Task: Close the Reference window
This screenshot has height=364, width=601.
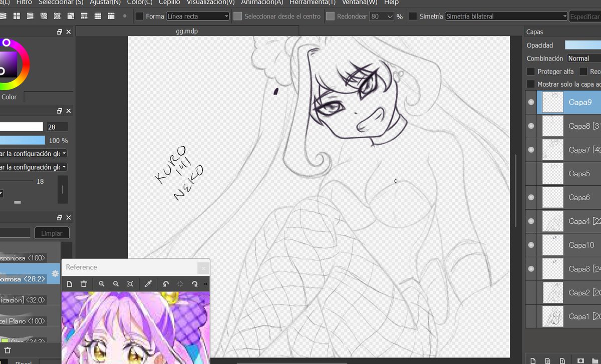Action: [x=203, y=268]
